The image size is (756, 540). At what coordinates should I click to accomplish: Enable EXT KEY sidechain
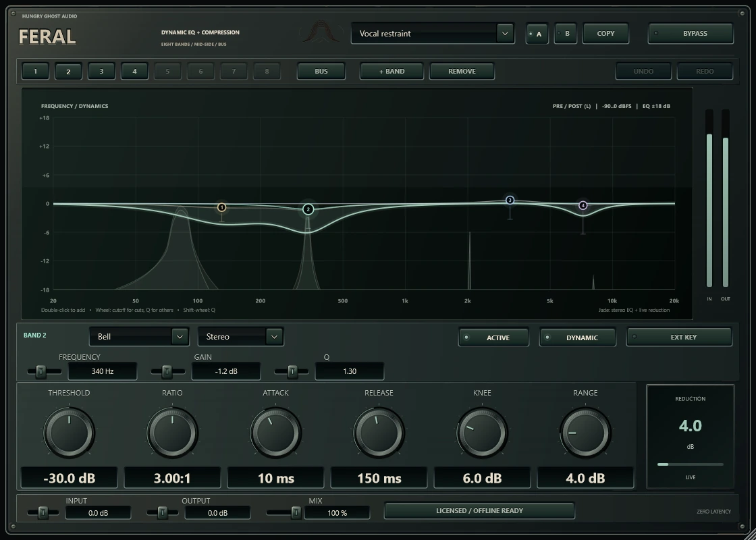click(679, 337)
